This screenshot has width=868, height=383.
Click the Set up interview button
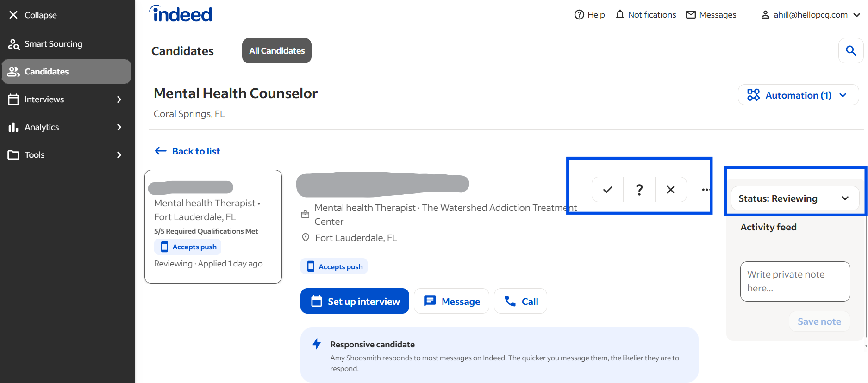coord(355,301)
